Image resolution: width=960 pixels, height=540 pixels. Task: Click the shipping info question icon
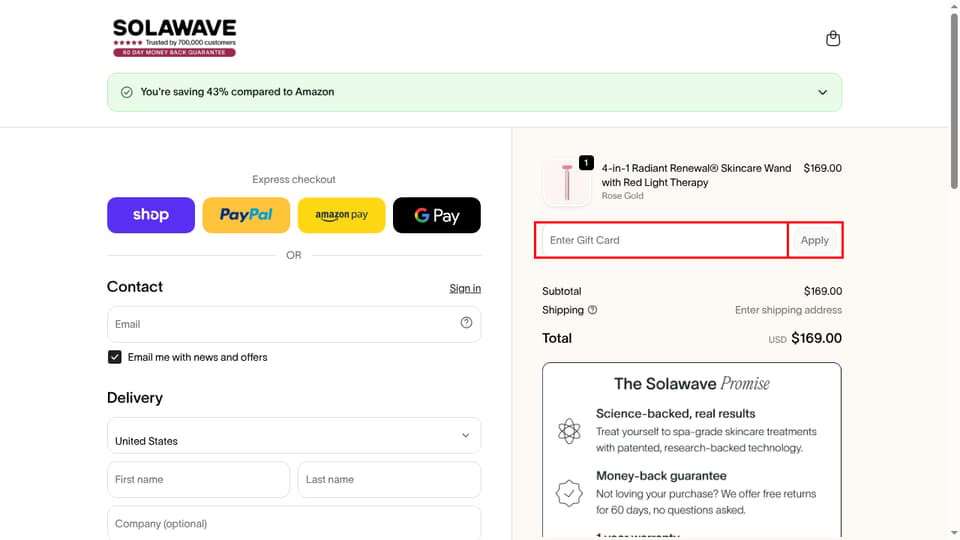point(592,310)
